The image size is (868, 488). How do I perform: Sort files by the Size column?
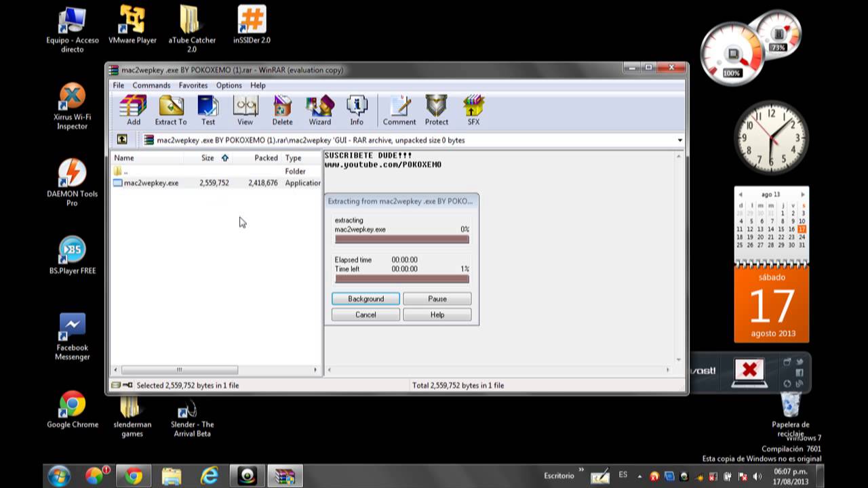[x=208, y=158]
